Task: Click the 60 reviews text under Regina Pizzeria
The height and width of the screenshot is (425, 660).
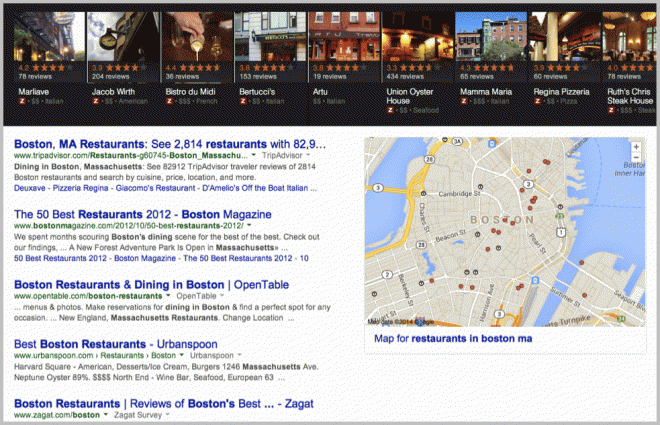Action: 551,77
